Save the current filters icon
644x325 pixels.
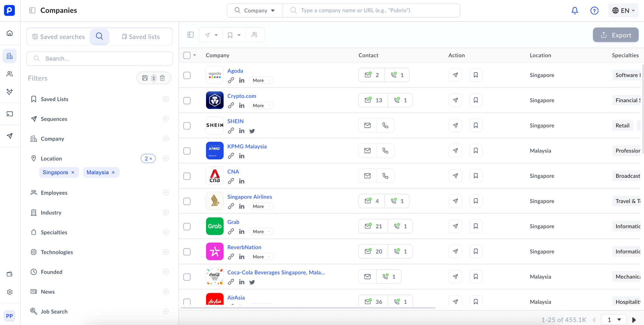pyautogui.click(x=145, y=78)
